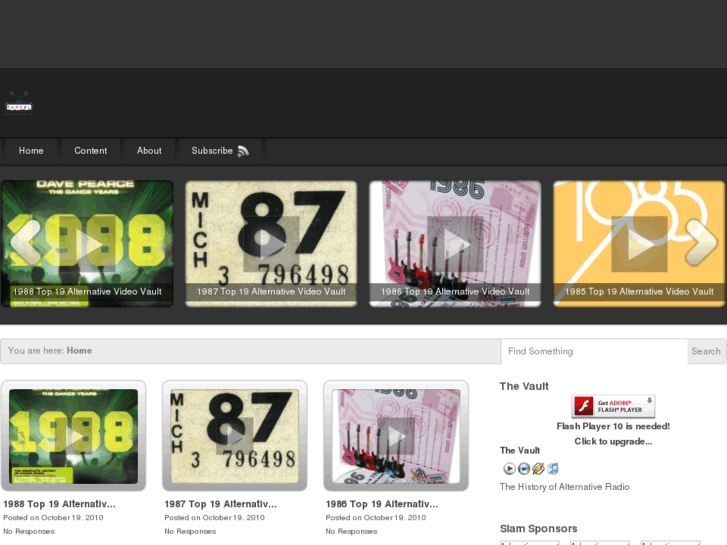Advance carousel with the right arrow
The image size is (727, 545).
(x=703, y=241)
